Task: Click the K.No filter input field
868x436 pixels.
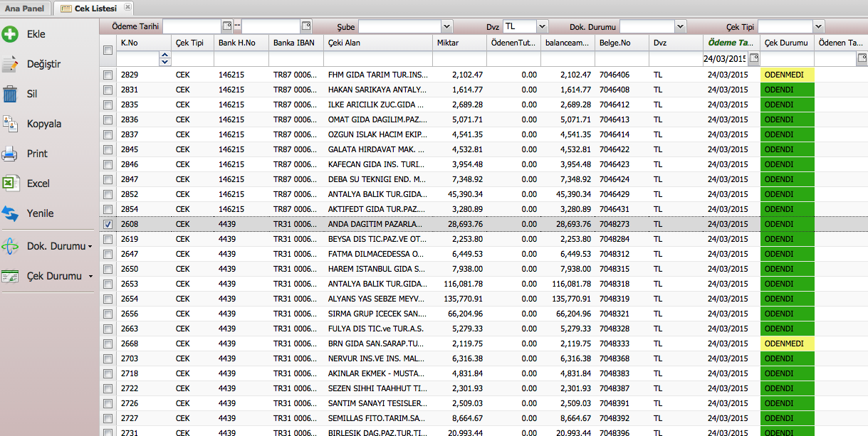Action: pyautogui.click(x=137, y=59)
